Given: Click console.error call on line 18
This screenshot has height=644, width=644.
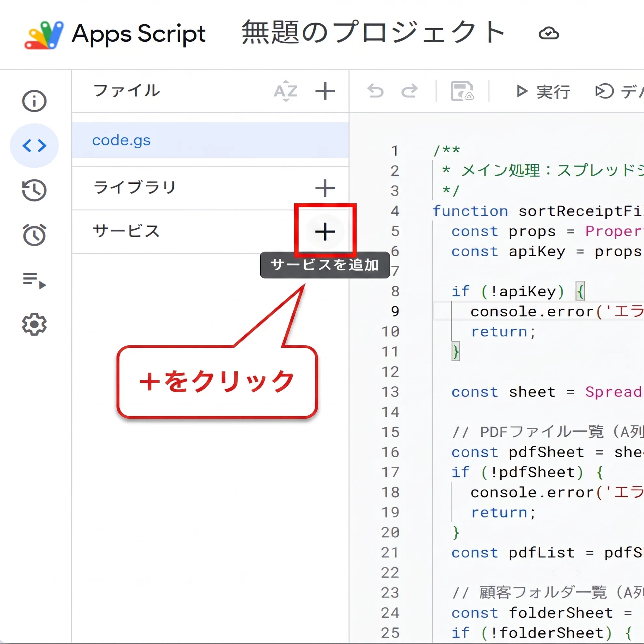Looking at the screenshot, I should 557,493.
